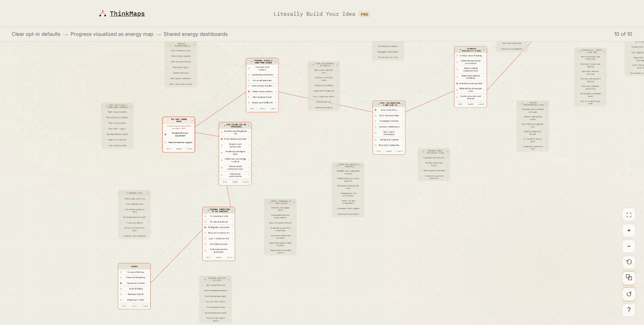This screenshot has height=325, width=644.
Task: Close the Personal Read on the Pain card
Action: click(x=229, y=279)
